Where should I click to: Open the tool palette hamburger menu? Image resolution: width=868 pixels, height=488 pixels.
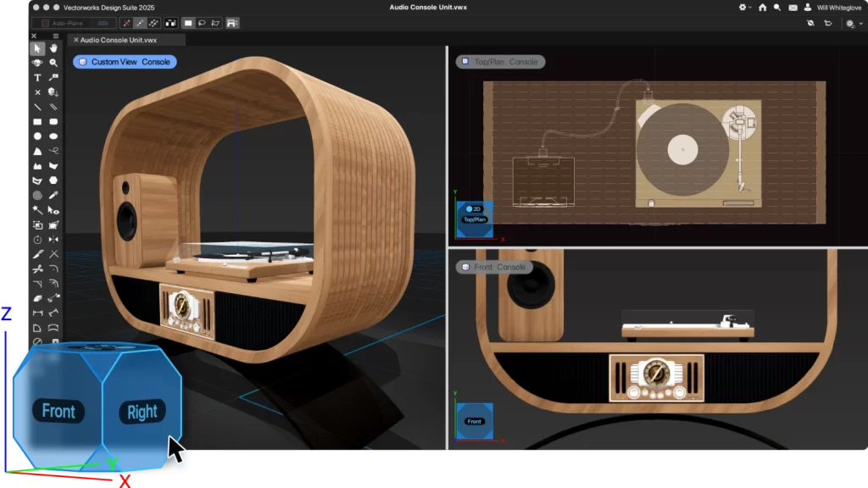tap(56, 36)
